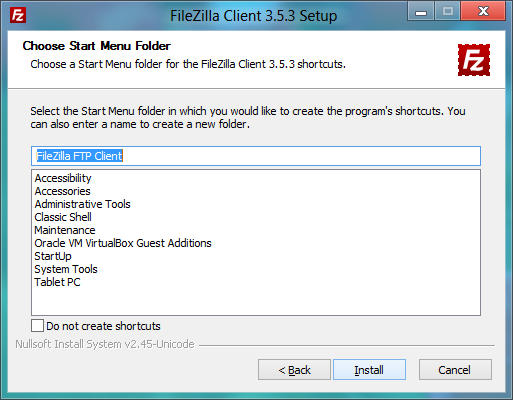The width and height of the screenshot is (513, 400).
Task: Click the Start Menu folder name field
Action: tap(256, 156)
